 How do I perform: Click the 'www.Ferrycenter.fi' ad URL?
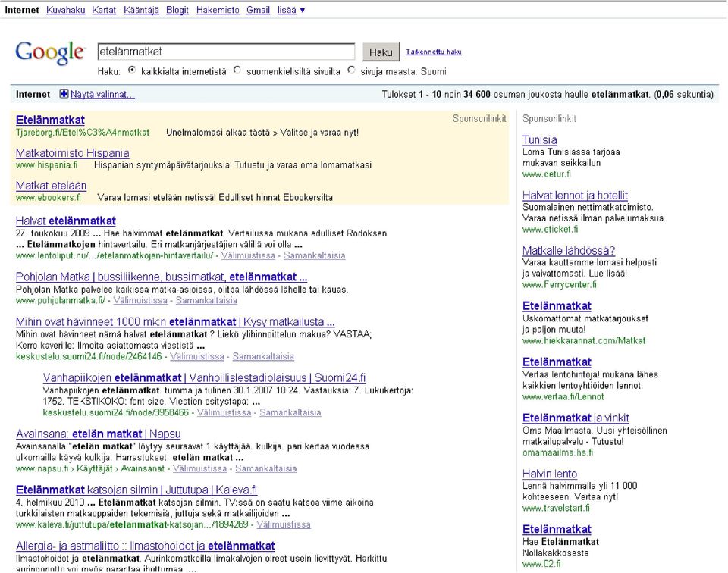pyautogui.click(x=560, y=285)
